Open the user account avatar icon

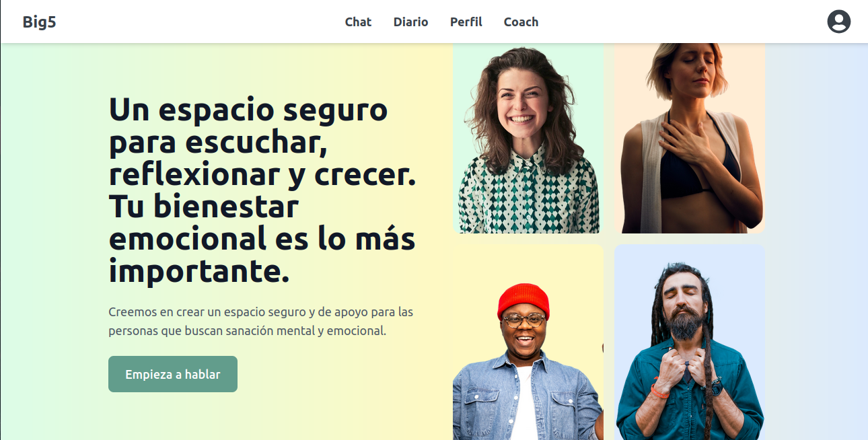pos(838,22)
